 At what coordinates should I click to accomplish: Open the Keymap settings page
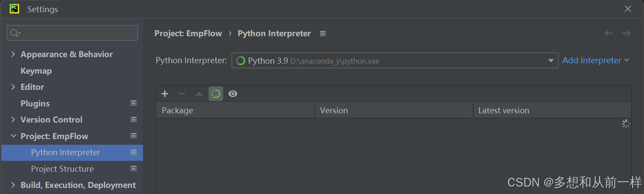36,71
